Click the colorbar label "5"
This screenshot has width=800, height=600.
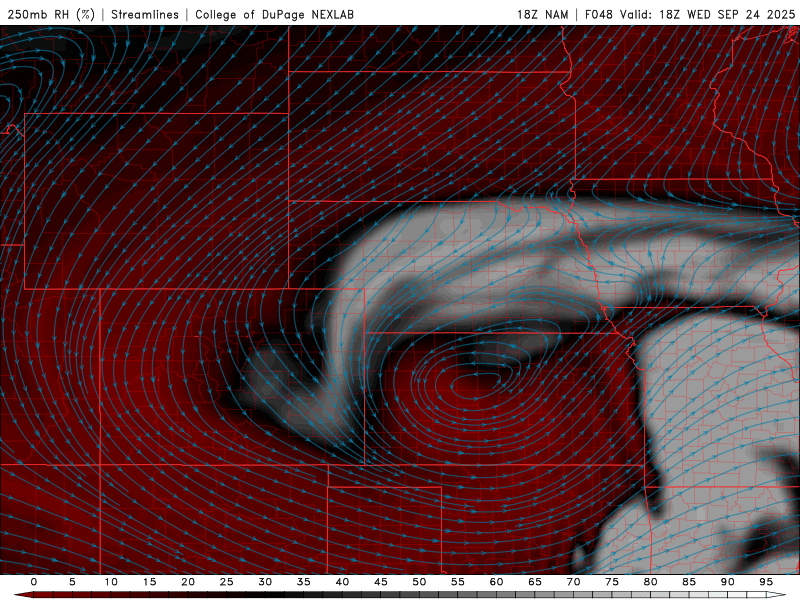tap(72, 582)
